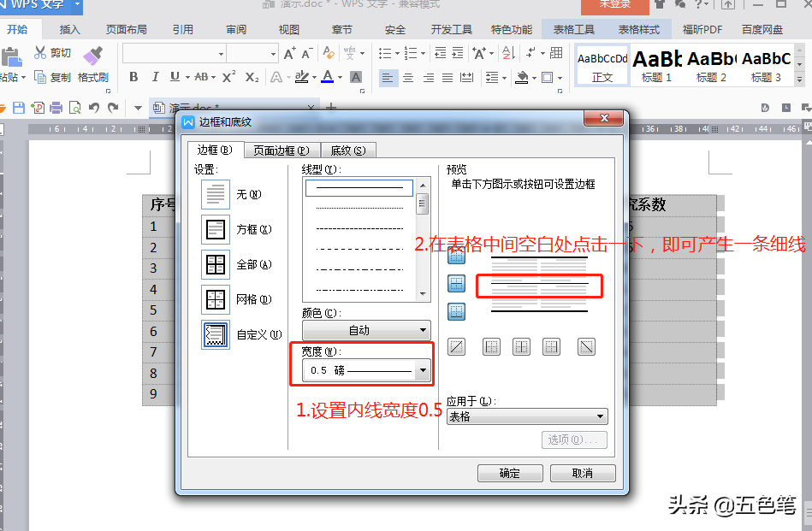
Task: Click the save icon in quick access bar
Action: click(19, 108)
